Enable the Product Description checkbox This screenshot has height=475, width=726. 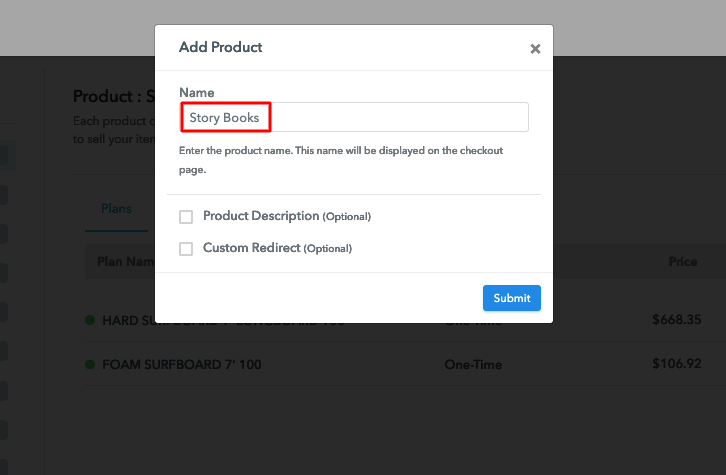click(186, 217)
